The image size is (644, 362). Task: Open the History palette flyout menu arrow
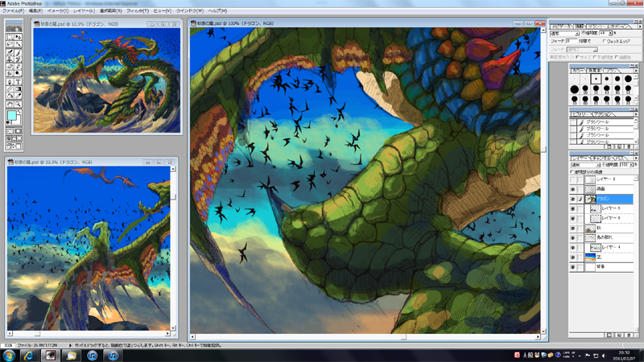tap(636, 114)
